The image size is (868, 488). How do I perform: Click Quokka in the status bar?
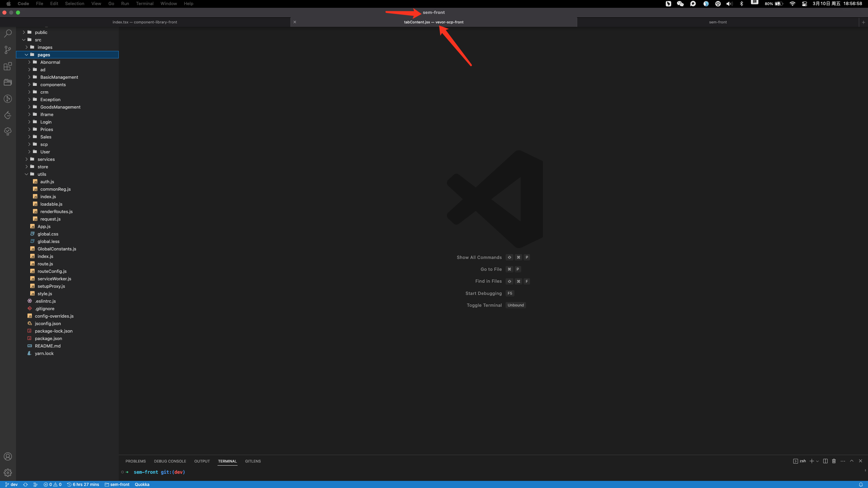coord(142,484)
